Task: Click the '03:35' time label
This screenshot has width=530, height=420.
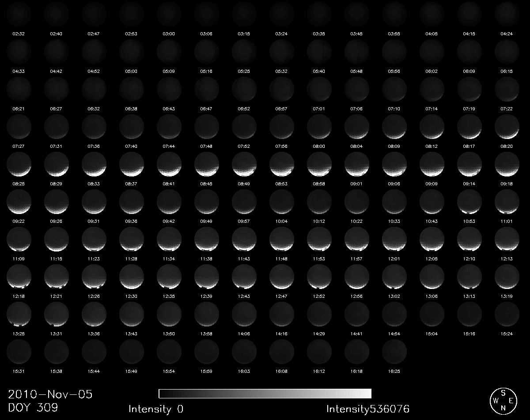Action: 319,34
